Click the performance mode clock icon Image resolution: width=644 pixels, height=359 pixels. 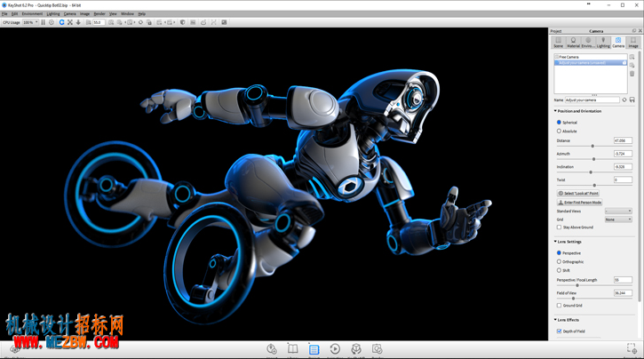[52, 22]
